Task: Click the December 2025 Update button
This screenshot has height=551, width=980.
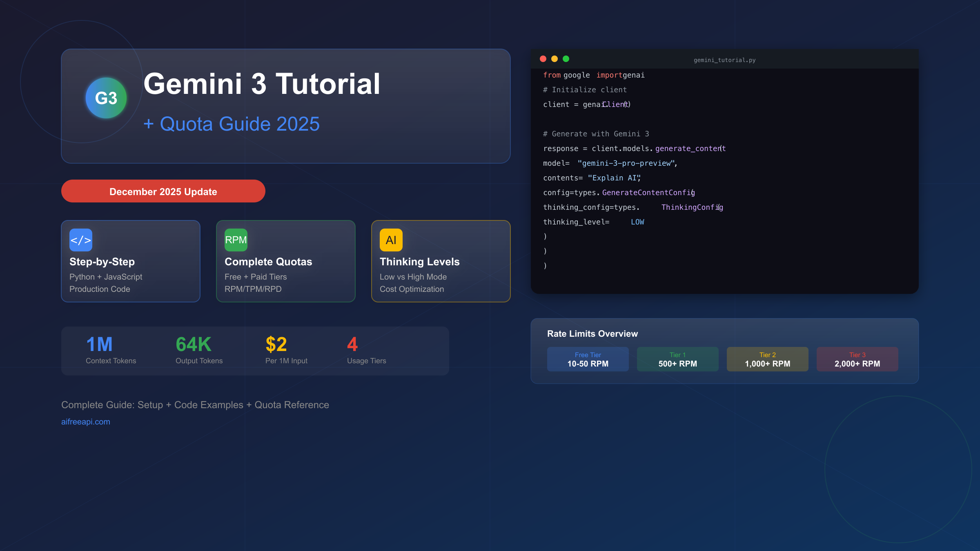Action: point(163,191)
